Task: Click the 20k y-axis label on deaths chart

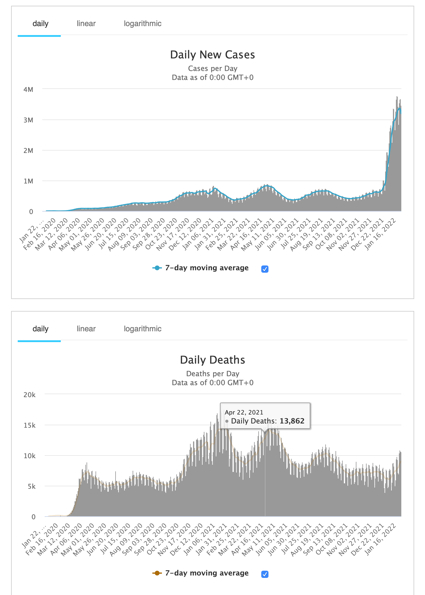Action: [29, 395]
